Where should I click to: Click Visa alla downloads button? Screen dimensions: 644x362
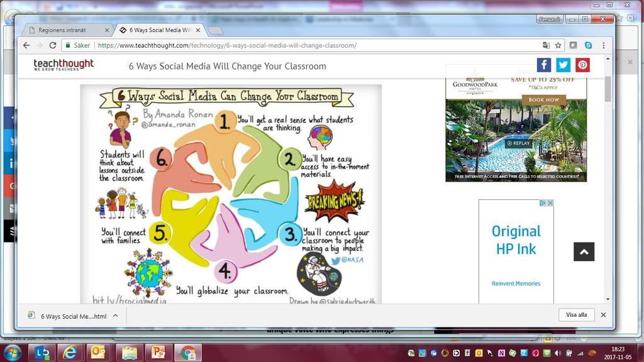tap(576, 315)
